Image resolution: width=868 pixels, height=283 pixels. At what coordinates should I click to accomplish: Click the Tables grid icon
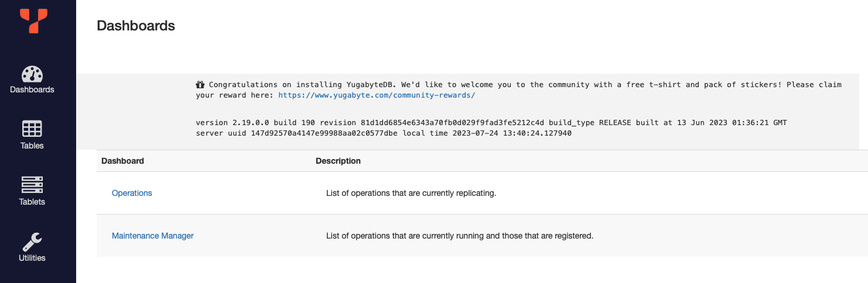click(32, 129)
